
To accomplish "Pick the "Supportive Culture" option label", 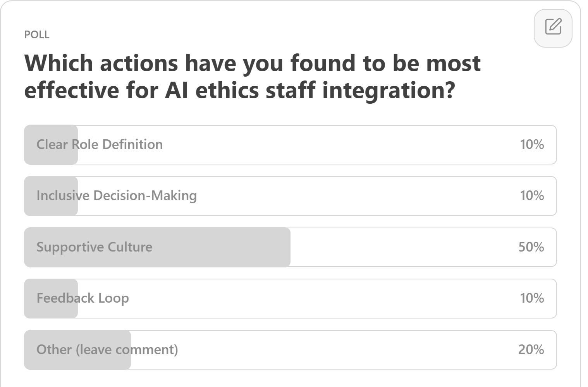I will pyautogui.click(x=95, y=247).
